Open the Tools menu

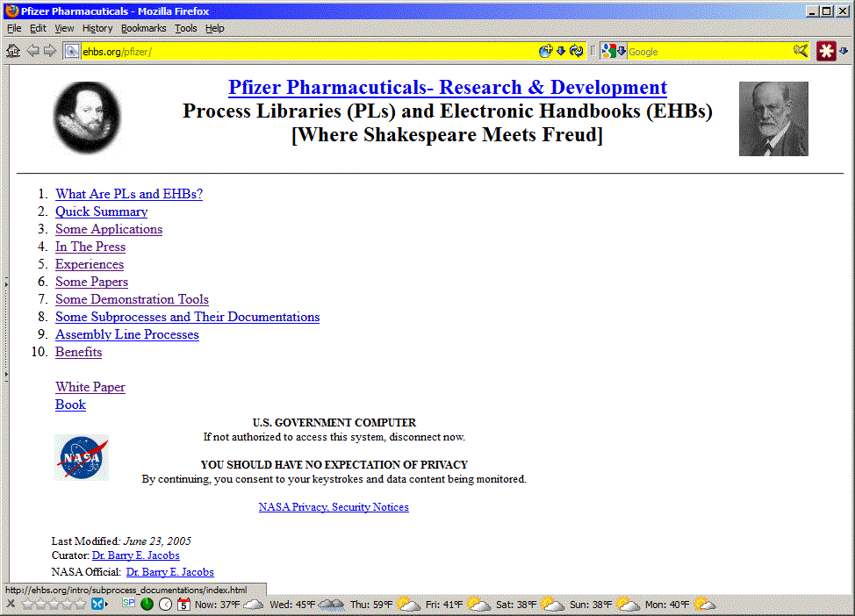tap(185, 28)
